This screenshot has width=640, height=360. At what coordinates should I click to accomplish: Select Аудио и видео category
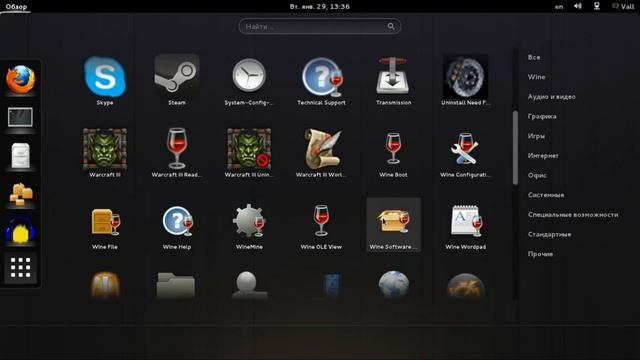[x=551, y=97]
